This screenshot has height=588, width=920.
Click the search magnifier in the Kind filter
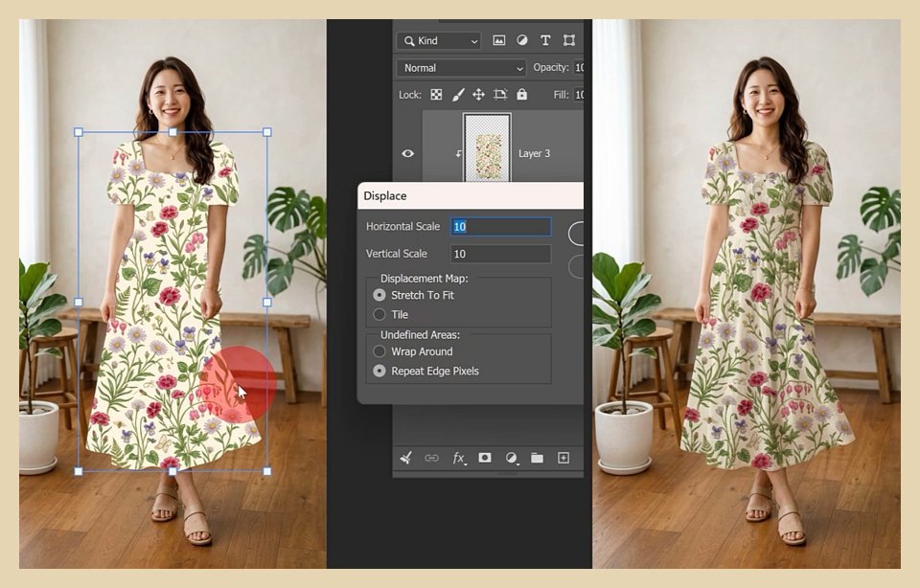409,41
